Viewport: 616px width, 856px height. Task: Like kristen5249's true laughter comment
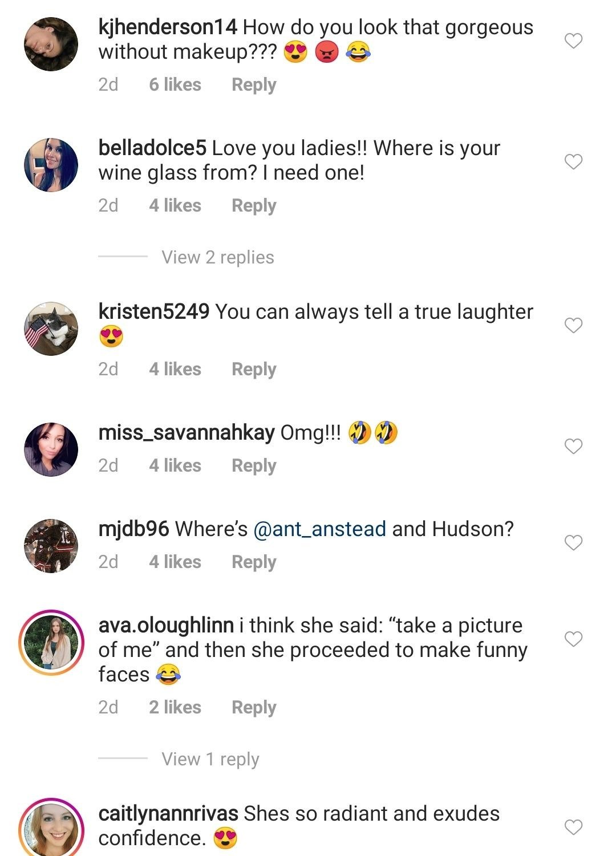tap(573, 326)
